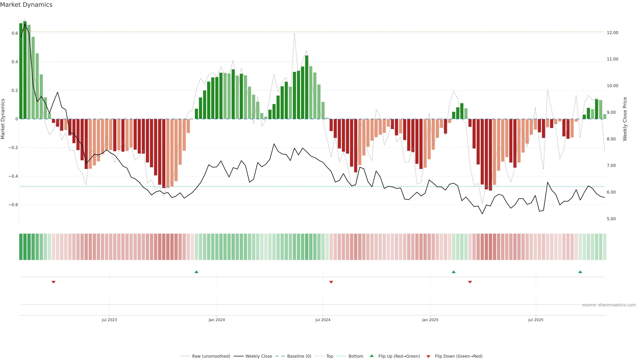Click the Jul 2023 axis label
Screen dimensions: 644x362
[x=109, y=320]
